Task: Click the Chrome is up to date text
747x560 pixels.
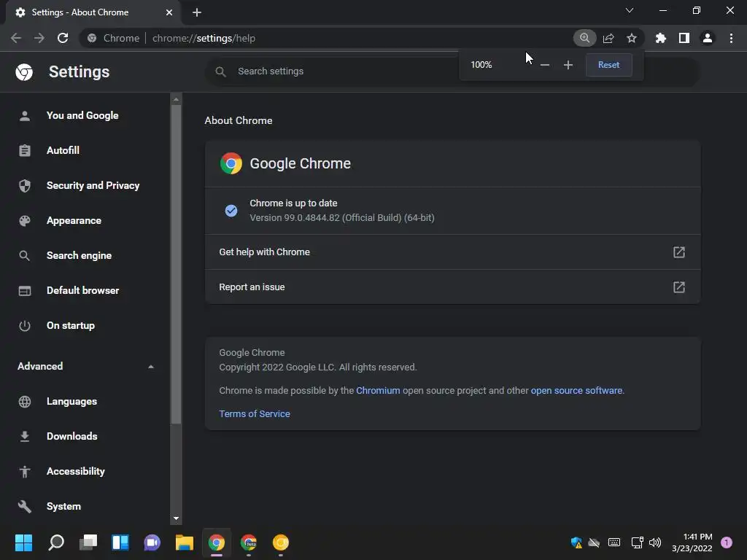Action: click(293, 203)
